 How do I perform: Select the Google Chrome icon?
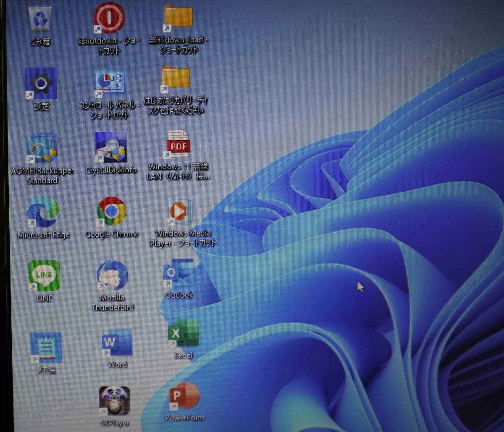[112, 212]
